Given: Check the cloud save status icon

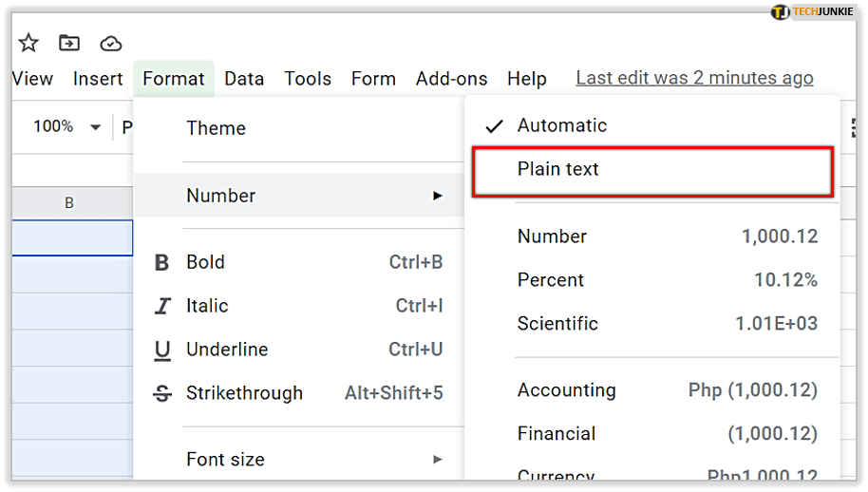Looking at the screenshot, I should coord(111,43).
